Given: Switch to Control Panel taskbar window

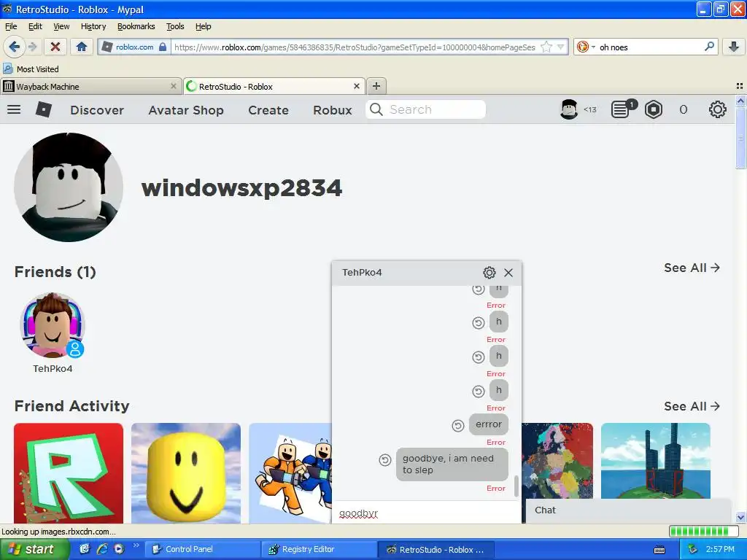Looking at the screenshot, I should click(x=203, y=549).
